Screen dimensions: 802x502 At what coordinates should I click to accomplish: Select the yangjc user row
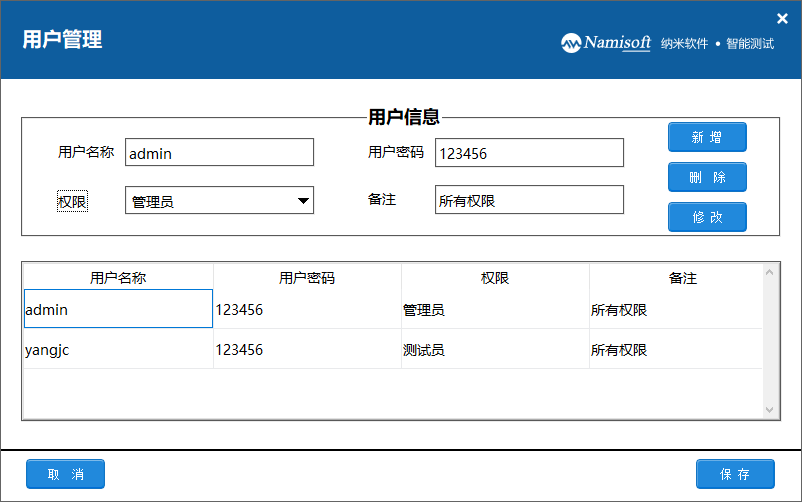point(118,350)
